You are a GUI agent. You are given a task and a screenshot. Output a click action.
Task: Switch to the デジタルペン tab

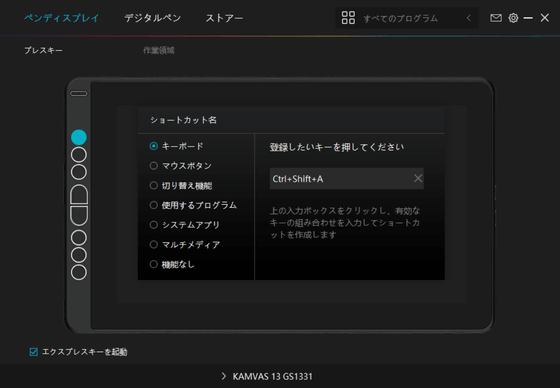pyautogui.click(x=152, y=18)
